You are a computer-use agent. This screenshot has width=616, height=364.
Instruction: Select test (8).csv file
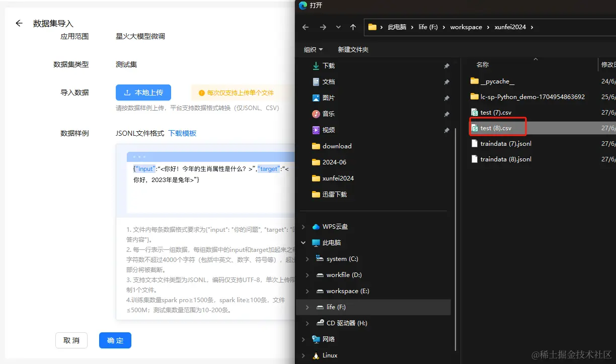pyautogui.click(x=491, y=128)
